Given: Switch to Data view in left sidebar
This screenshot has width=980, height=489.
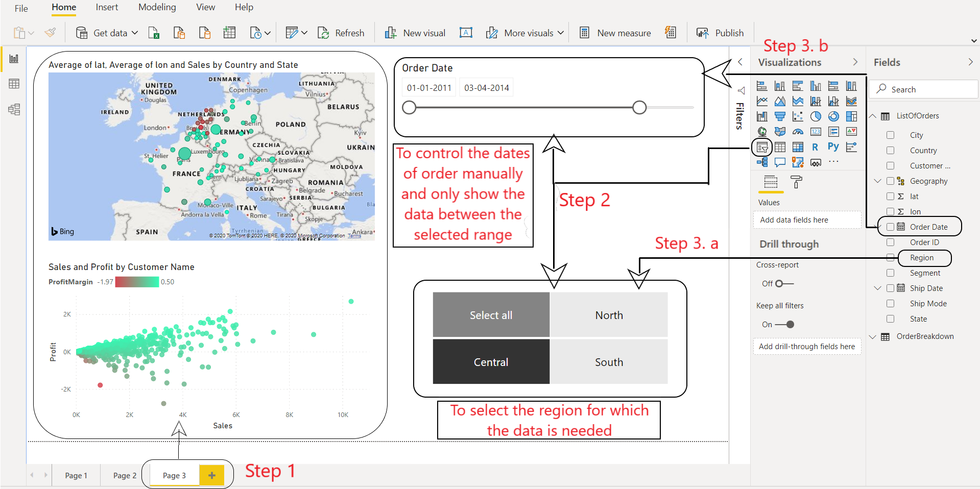Looking at the screenshot, I should click(x=14, y=84).
